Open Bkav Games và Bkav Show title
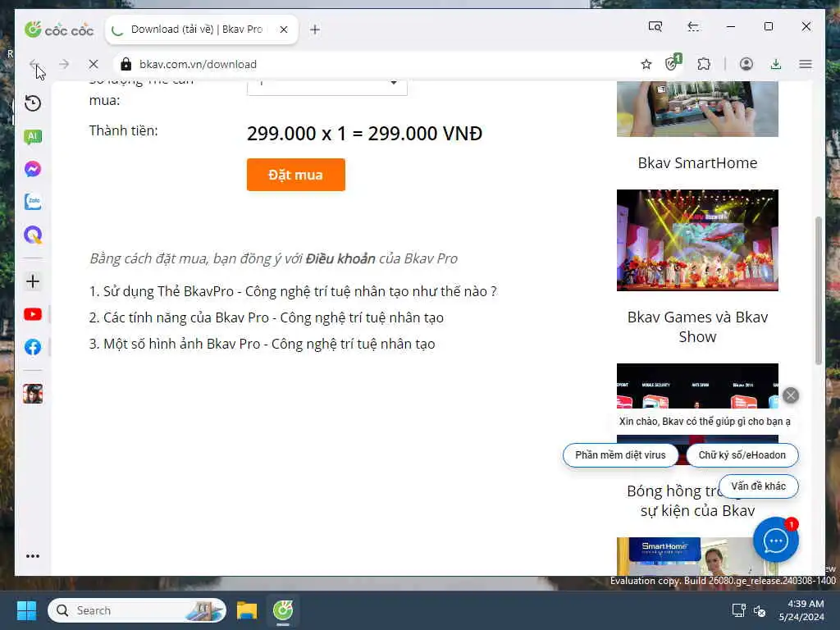This screenshot has height=630, width=840. tap(697, 326)
